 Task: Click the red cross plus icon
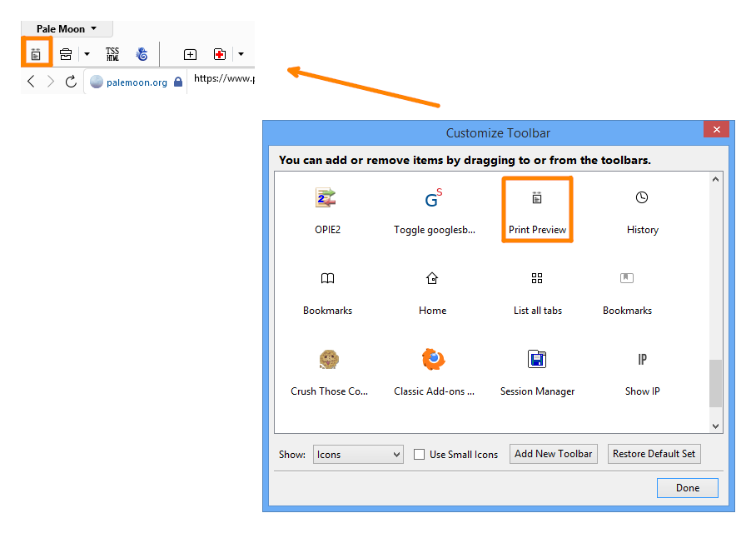click(x=219, y=54)
